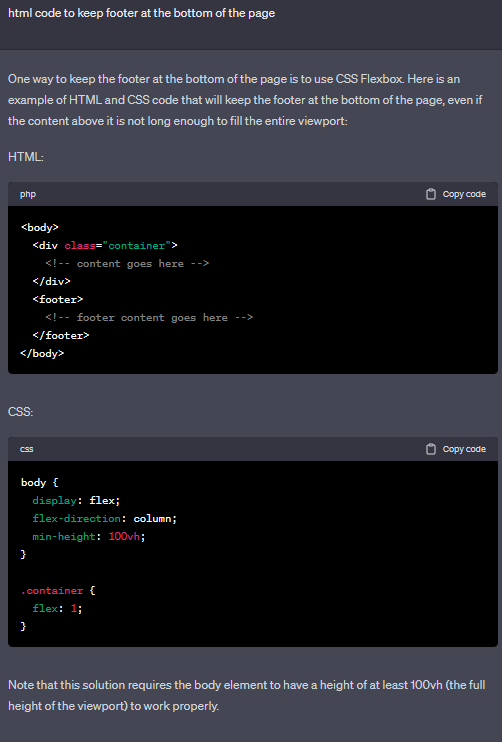Screen dimensions: 502x742
Task: Click the div class="container" line
Action: 105,246
